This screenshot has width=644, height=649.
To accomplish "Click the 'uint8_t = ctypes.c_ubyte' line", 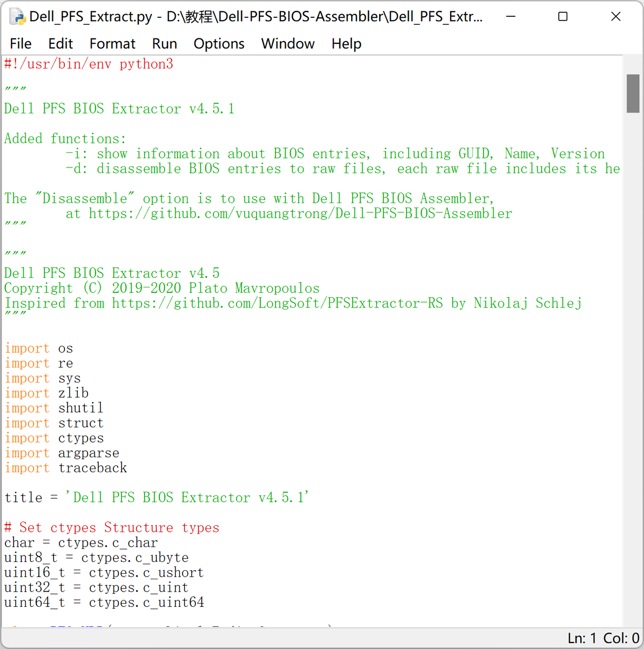I will pos(97,558).
